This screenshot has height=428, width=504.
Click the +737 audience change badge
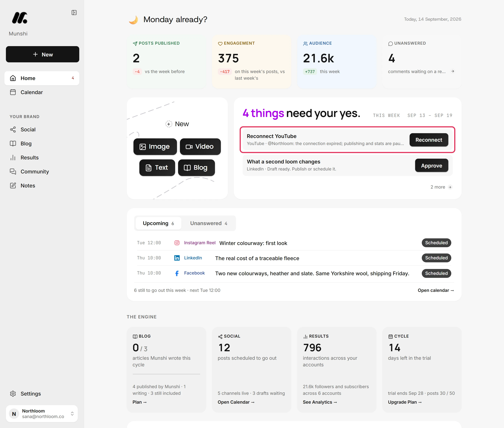[310, 72]
